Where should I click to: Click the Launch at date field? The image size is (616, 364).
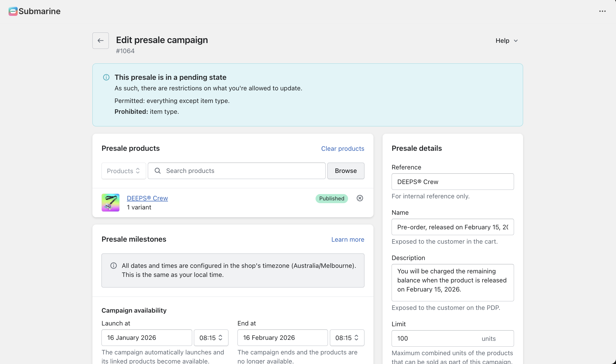click(x=147, y=338)
